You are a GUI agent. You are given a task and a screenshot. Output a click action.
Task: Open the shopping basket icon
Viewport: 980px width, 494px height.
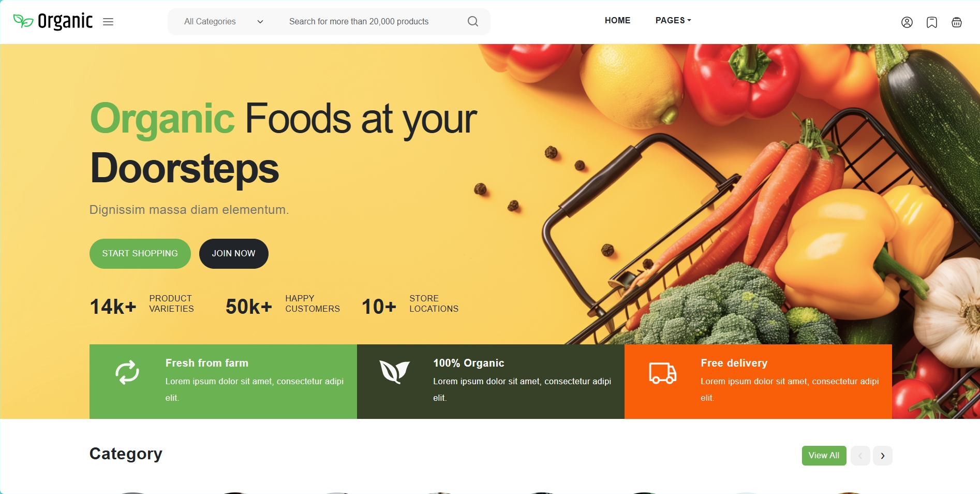[957, 22]
